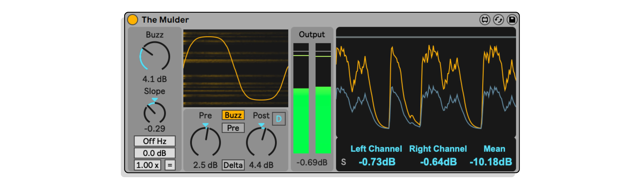This screenshot has width=644, height=185.
Task: Click the save preset disk icon
Action: [x=512, y=20]
